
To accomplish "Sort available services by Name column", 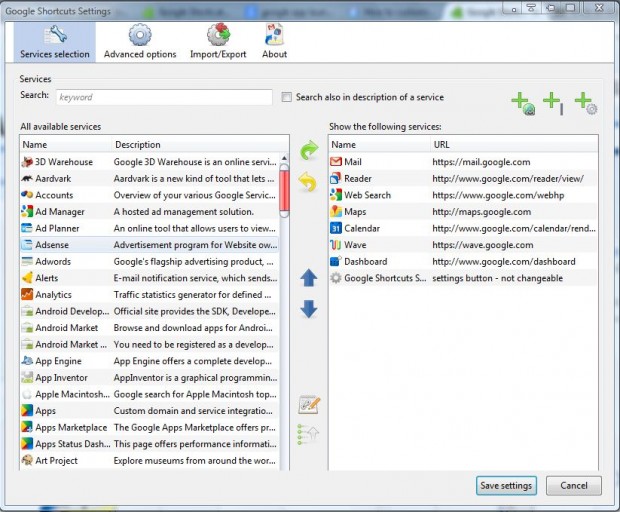I will (x=66, y=145).
